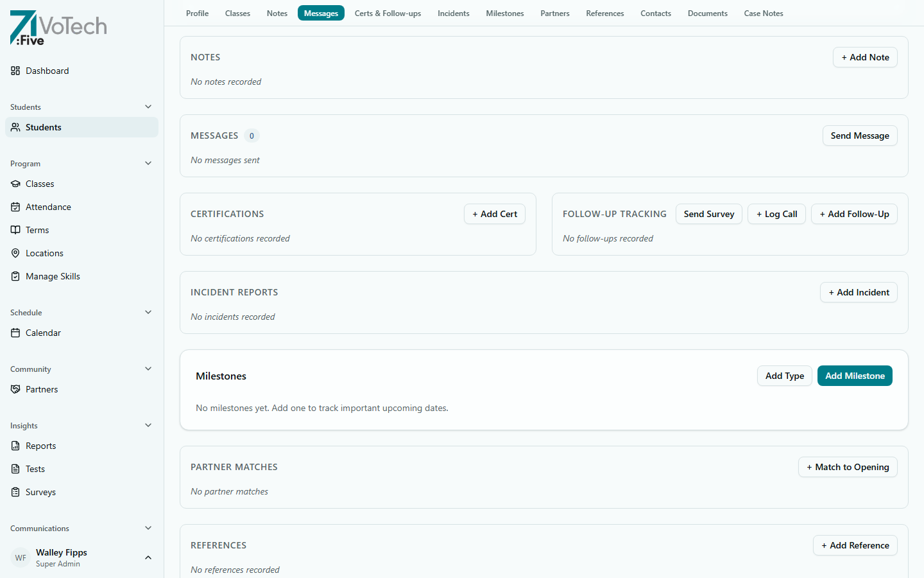Collapse the Walley Fipps profile panel

148,557
